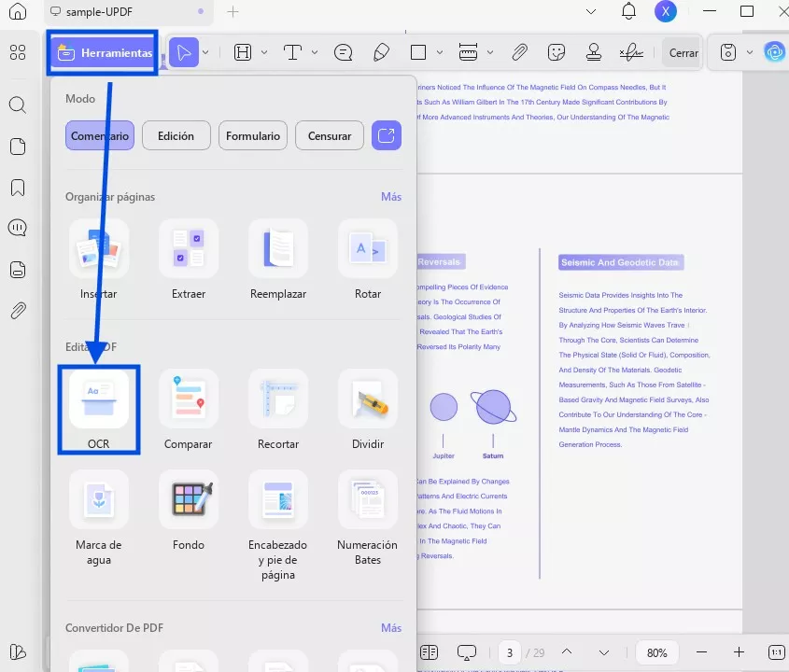
Task: Open the UPDF AI assistant icon
Action: (x=775, y=52)
